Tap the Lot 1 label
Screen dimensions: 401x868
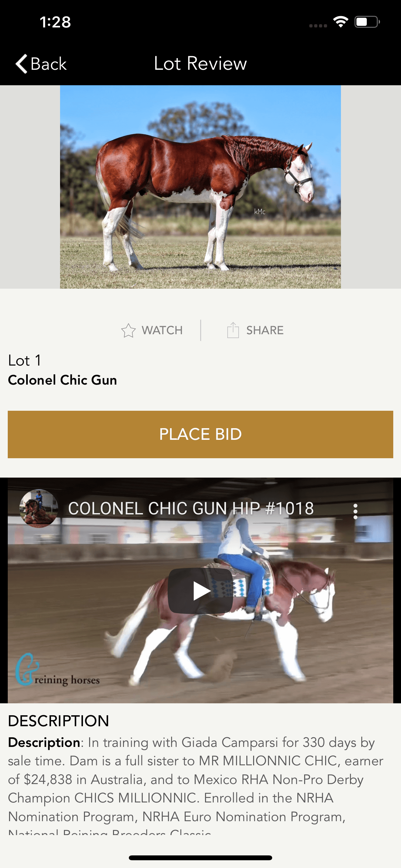[x=24, y=360]
